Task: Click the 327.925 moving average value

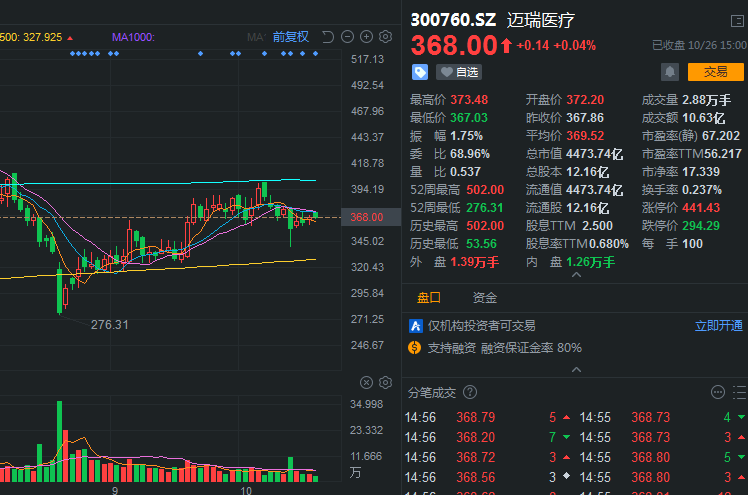Action: pos(43,37)
